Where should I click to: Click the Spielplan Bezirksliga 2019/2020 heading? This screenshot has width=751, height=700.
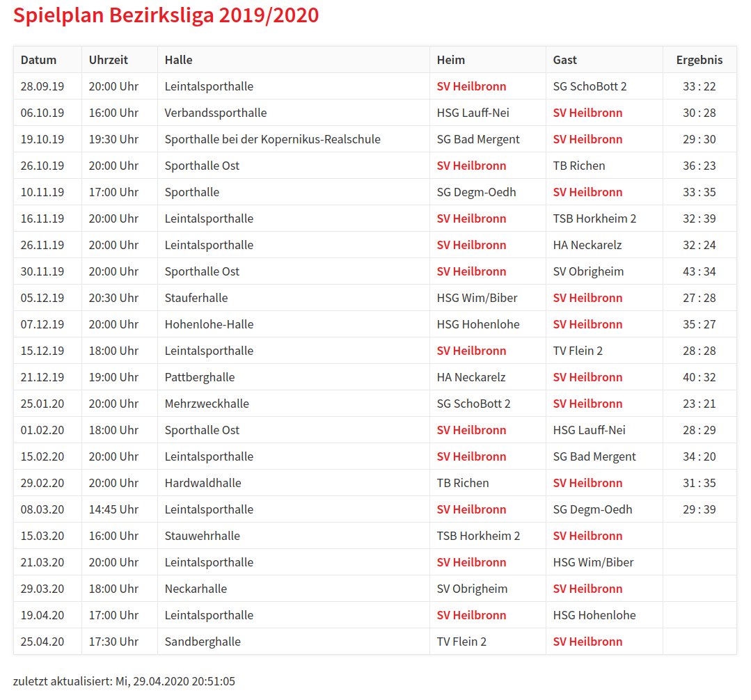tap(166, 15)
